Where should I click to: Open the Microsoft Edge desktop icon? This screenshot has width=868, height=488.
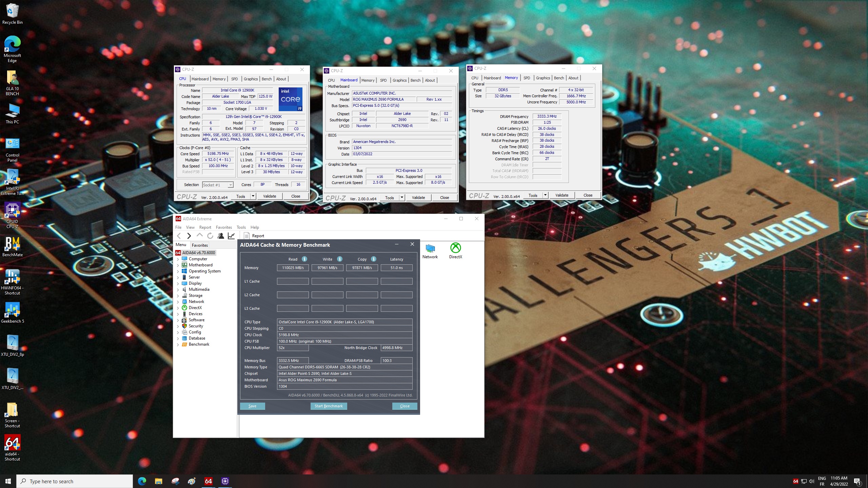click(x=12, y=49)
